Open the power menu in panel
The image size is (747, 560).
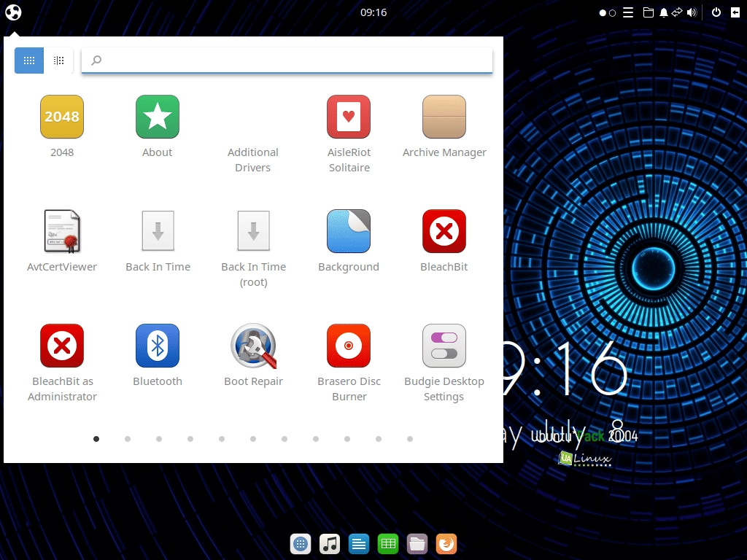coord(716,12)
